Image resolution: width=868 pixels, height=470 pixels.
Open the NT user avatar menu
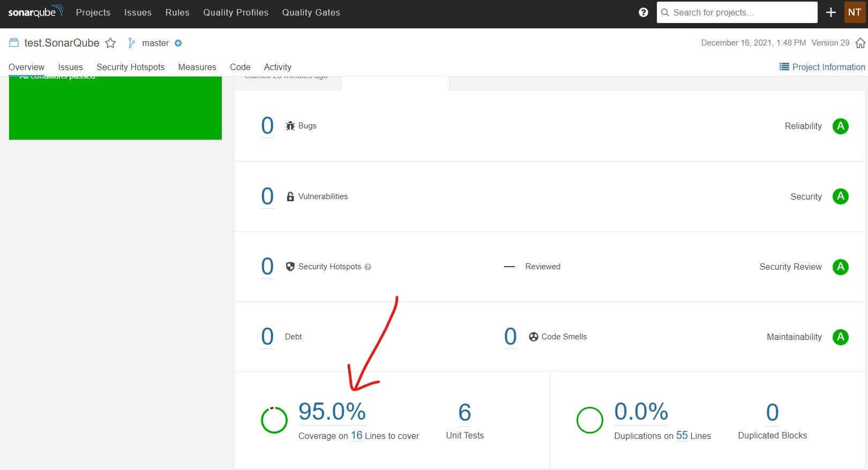855,12
